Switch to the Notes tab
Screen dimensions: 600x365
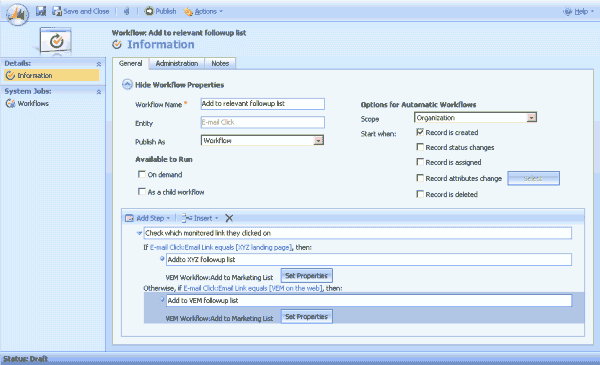220,64
